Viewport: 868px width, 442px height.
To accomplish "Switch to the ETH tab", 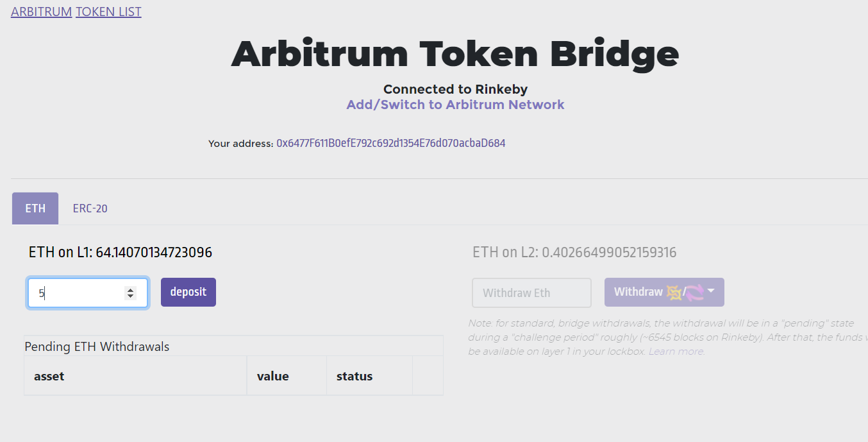I will point(35,208).
